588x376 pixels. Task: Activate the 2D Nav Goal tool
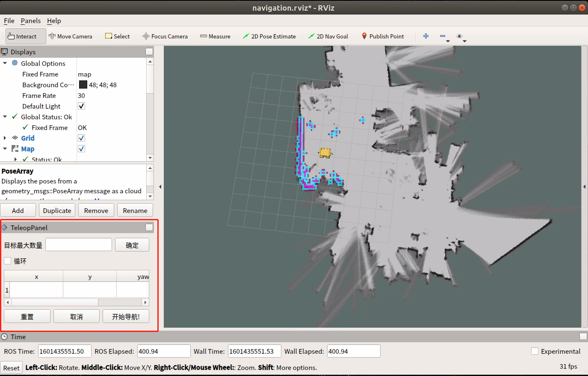[x=328, y=36]
